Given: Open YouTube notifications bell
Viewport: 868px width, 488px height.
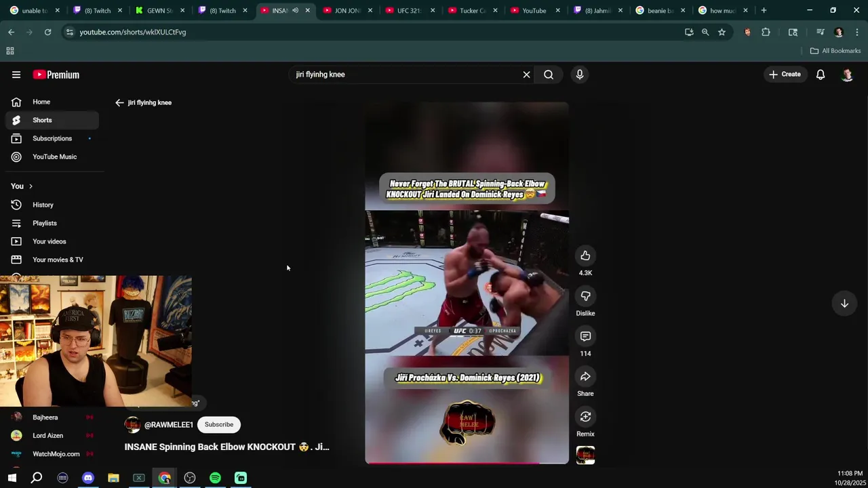Looking at the screenshot, I should click(821, 75).
